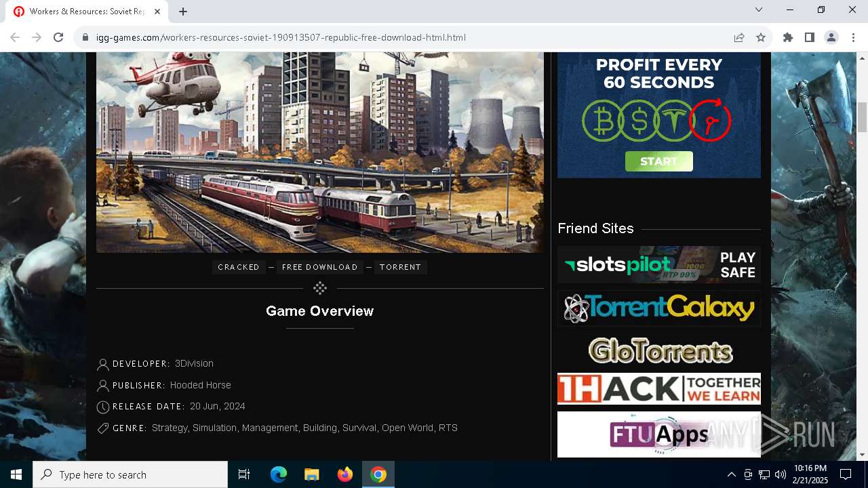Open Chrome three-dot menu

pyautogui.click(x=853, y=37)
